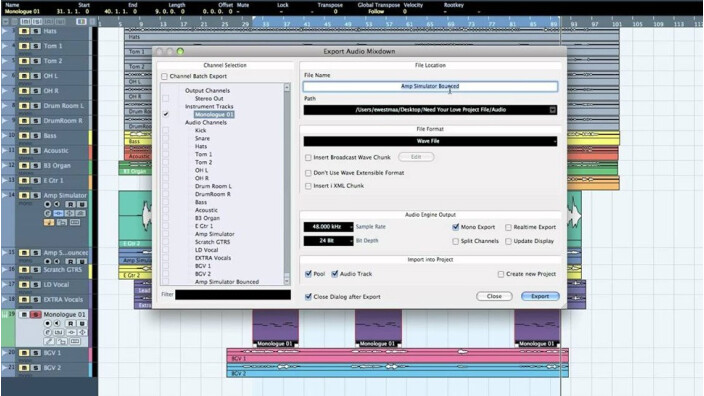This screenshot has height=396, width=704.
Task: Click the Filter input field
Action: 233,295
